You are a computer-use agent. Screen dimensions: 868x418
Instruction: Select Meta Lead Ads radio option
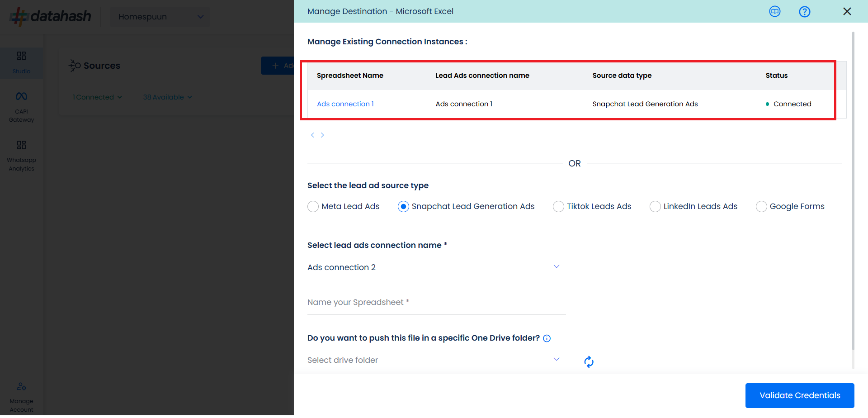[x=313, y=207]
